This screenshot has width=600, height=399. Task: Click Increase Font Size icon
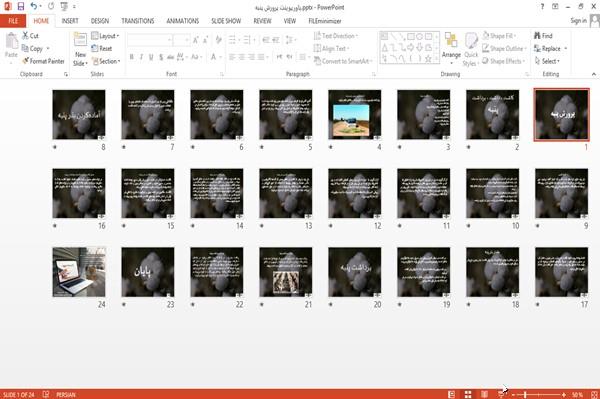click(196, 39)
